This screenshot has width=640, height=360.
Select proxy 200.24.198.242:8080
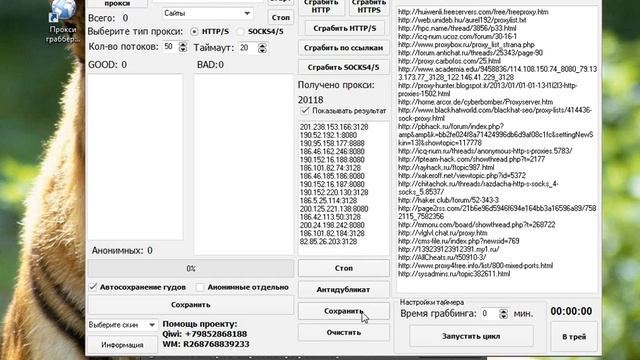click(332, 225)
